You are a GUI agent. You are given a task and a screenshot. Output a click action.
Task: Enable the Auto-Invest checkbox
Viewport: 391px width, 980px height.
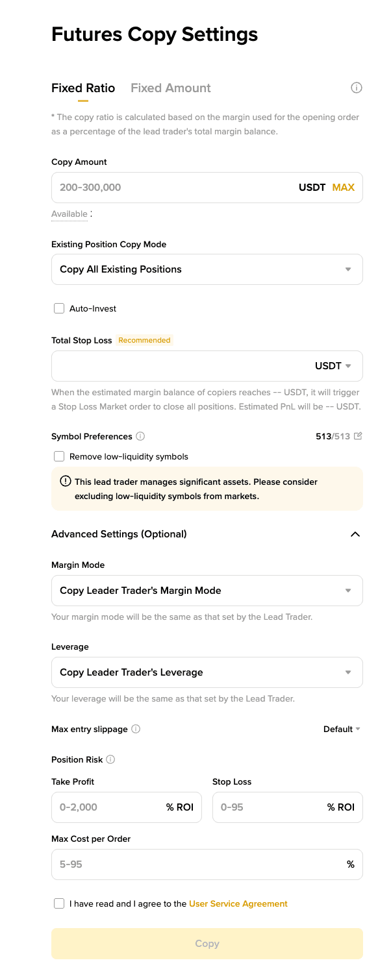[59, 308]
